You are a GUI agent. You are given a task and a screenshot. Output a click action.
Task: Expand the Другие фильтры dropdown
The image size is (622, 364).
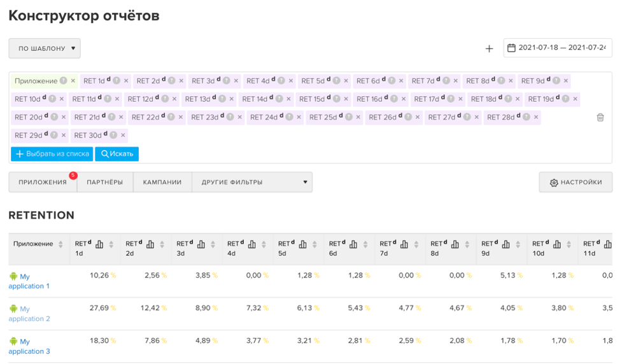pyautogui.click(x=252, y=182)
